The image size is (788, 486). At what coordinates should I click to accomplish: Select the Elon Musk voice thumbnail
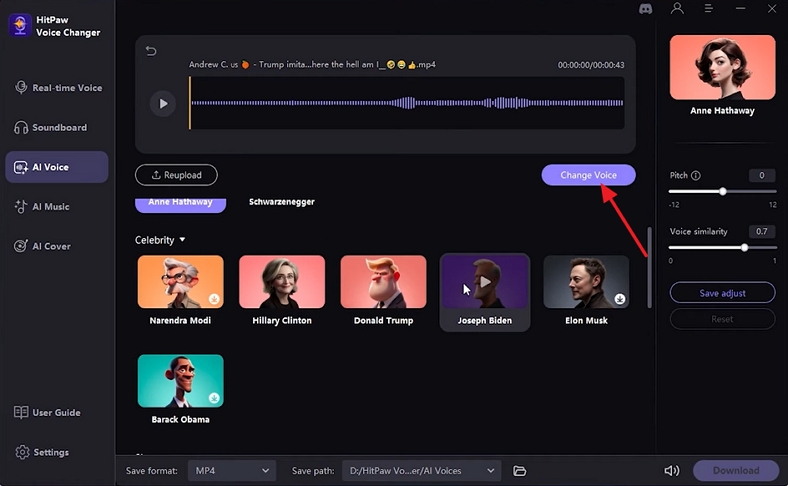tap(586, 281)
